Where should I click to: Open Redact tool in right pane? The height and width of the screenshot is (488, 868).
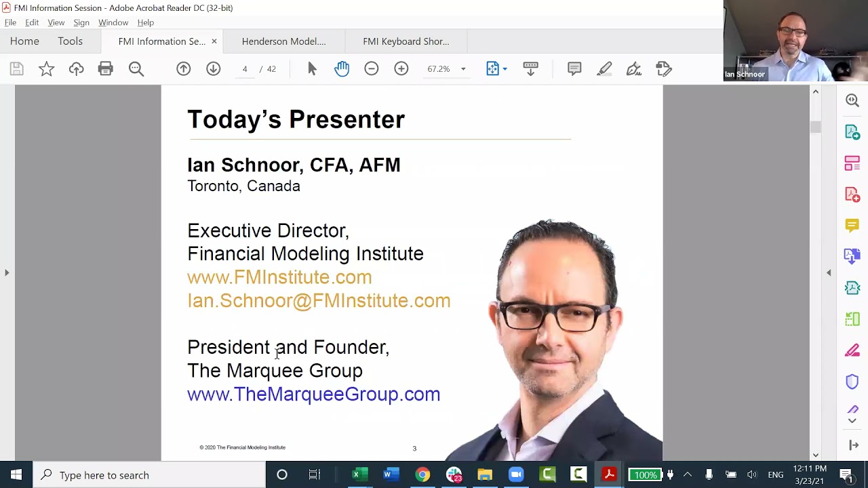point(852,350)
